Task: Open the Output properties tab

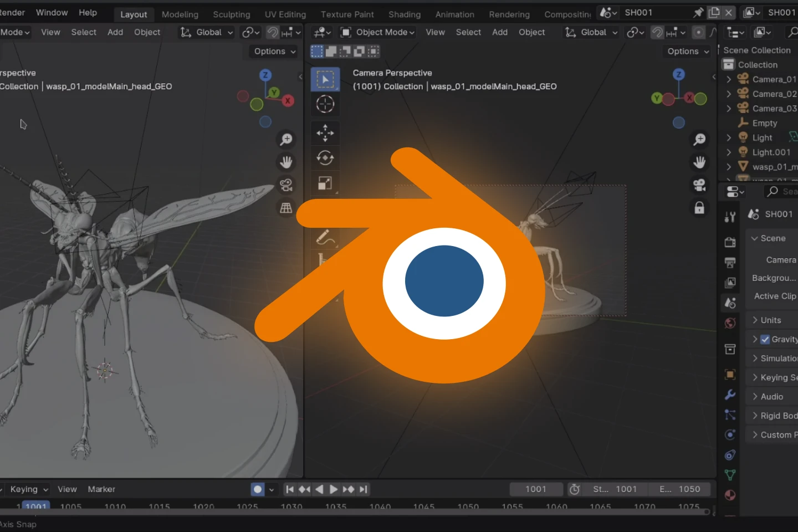Action: click(730, 263)
